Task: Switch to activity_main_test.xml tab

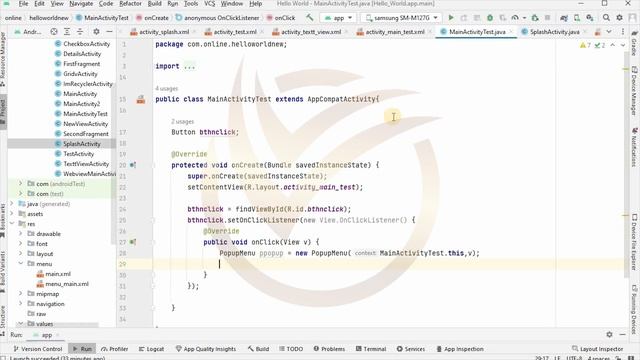Action: tap(394, 31)
